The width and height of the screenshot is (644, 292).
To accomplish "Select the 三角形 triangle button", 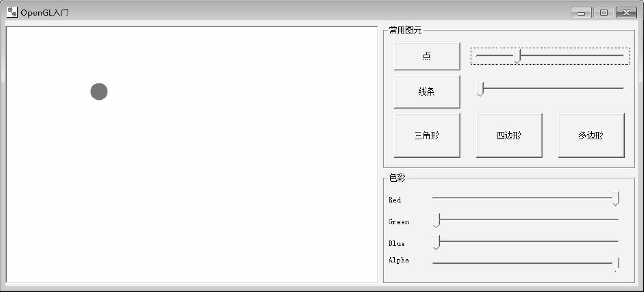I will (427, 136).
